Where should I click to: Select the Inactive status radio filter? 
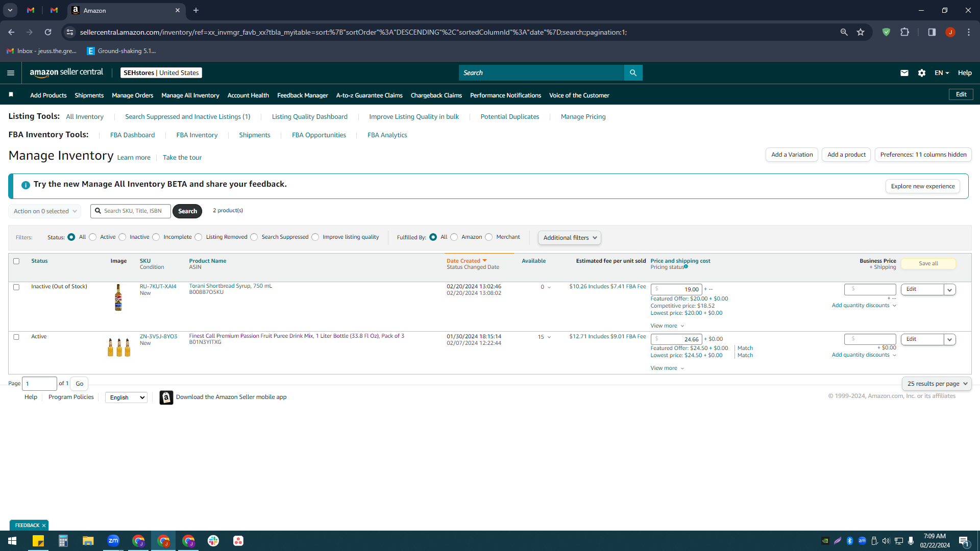[122, 237]
